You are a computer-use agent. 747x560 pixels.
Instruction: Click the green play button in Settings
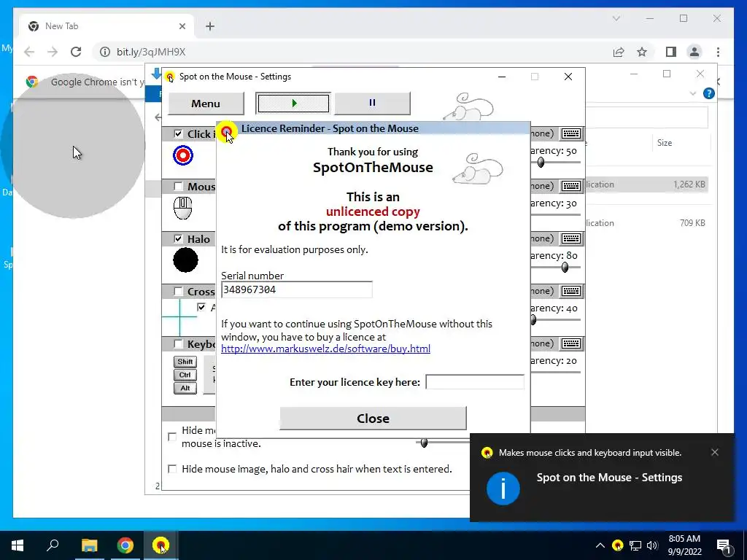293,104
